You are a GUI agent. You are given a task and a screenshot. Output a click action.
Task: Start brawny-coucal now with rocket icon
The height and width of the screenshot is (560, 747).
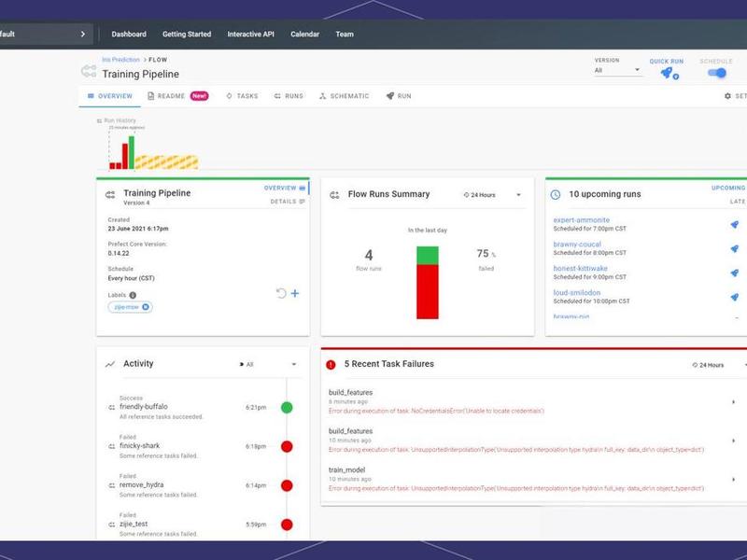point(734,248)
